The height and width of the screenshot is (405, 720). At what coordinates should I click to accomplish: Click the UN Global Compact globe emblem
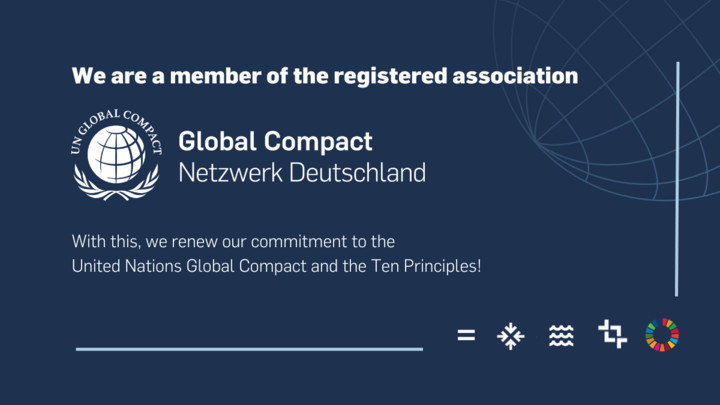(116, 155)
